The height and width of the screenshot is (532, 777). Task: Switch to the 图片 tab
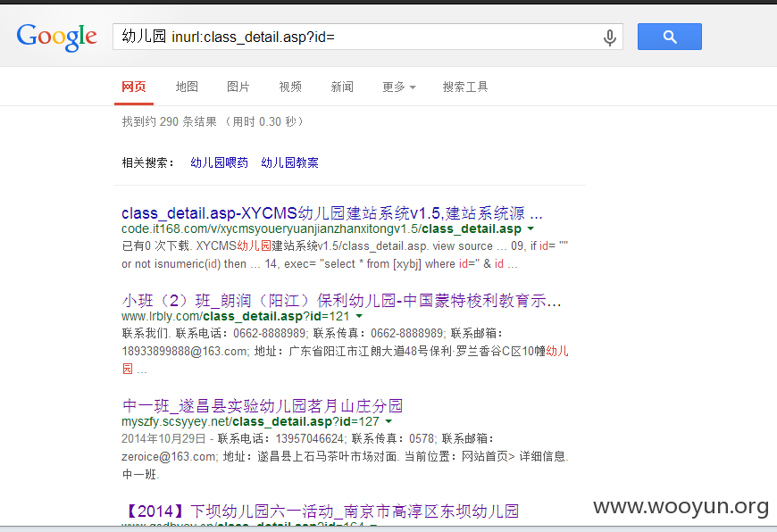238,87
